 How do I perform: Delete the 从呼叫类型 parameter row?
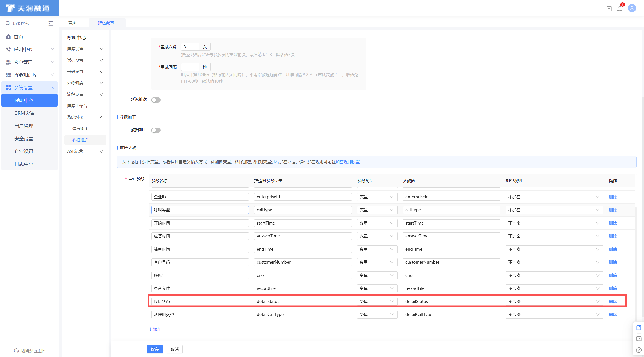(x=613, y=315)
